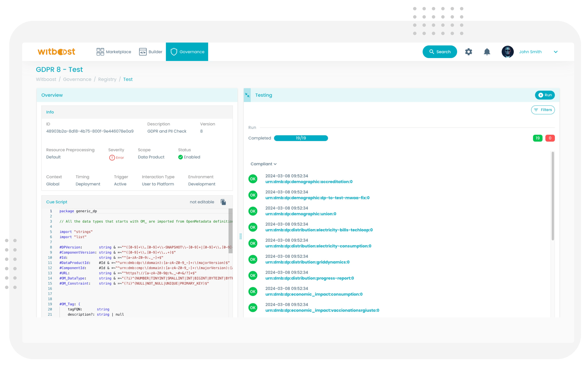
Task: Collapse the Compliant results section
Action: pos(264,164)
